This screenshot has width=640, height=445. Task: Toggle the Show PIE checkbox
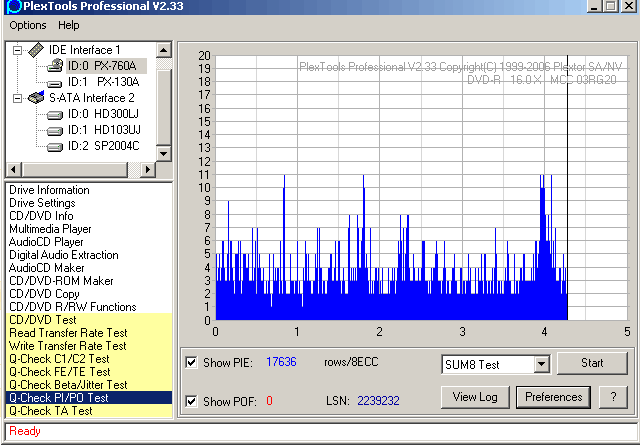point(192,362)
